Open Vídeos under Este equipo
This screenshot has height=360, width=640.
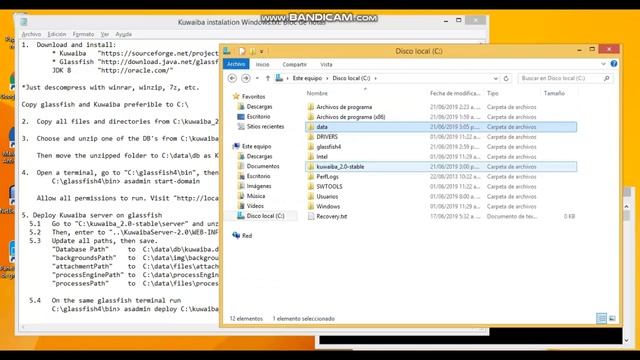(x=255, y=206)
